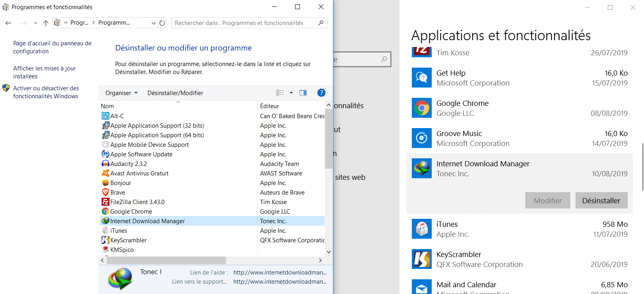Click the refresh icon in address bar

162,23
